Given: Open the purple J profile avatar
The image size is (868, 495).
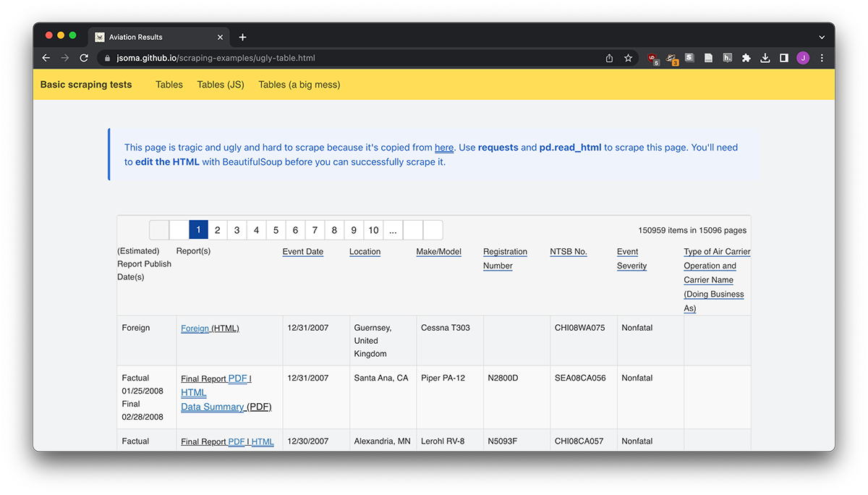Looking at the screenshot, I should click(803, 58).
